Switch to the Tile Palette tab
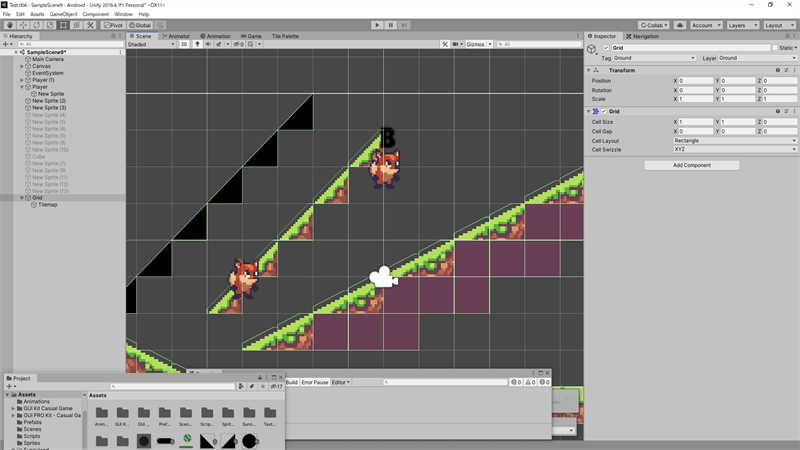 coord(285,36)
